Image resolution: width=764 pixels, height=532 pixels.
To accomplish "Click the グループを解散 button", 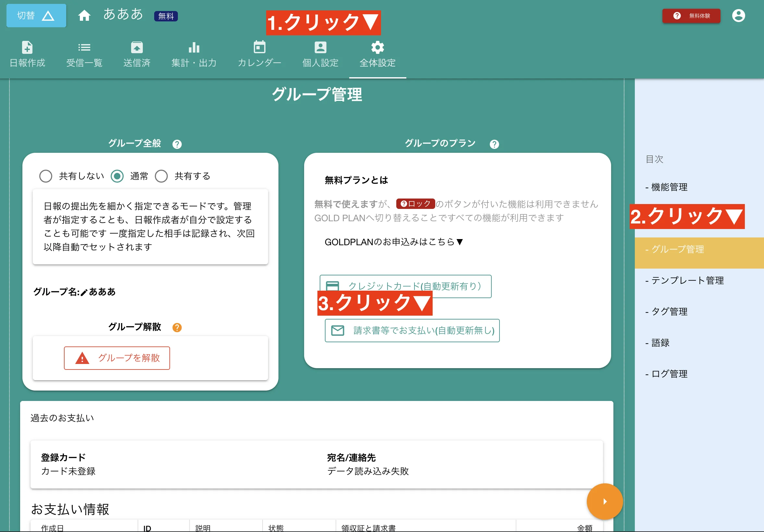I will click(x=117, y=358).
